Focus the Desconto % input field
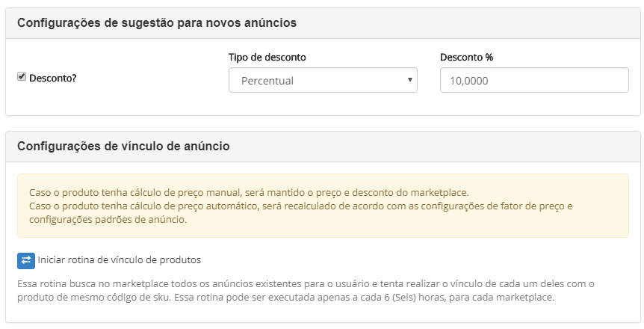Image resolution: width=644 pixels, height=329 pixels. click(534, 80)
